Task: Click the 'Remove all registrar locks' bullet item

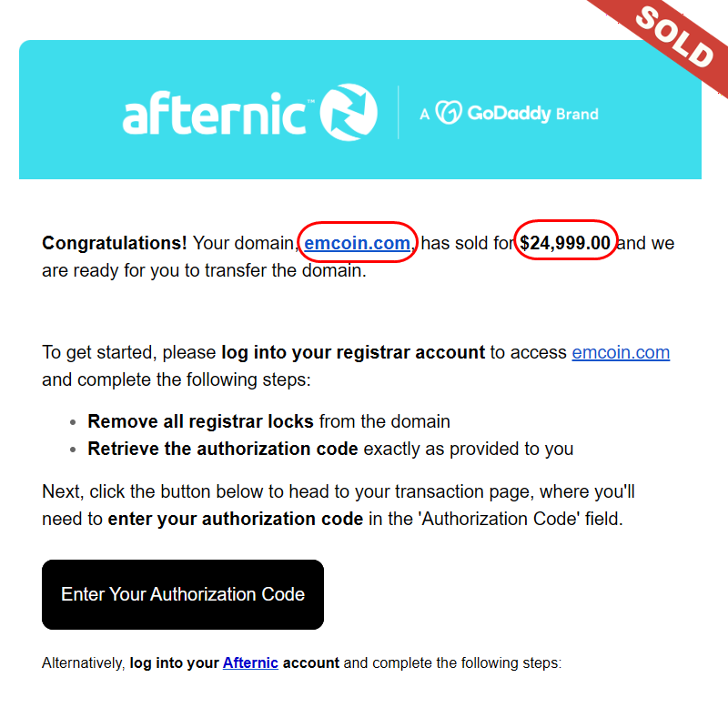Action: 268,421
